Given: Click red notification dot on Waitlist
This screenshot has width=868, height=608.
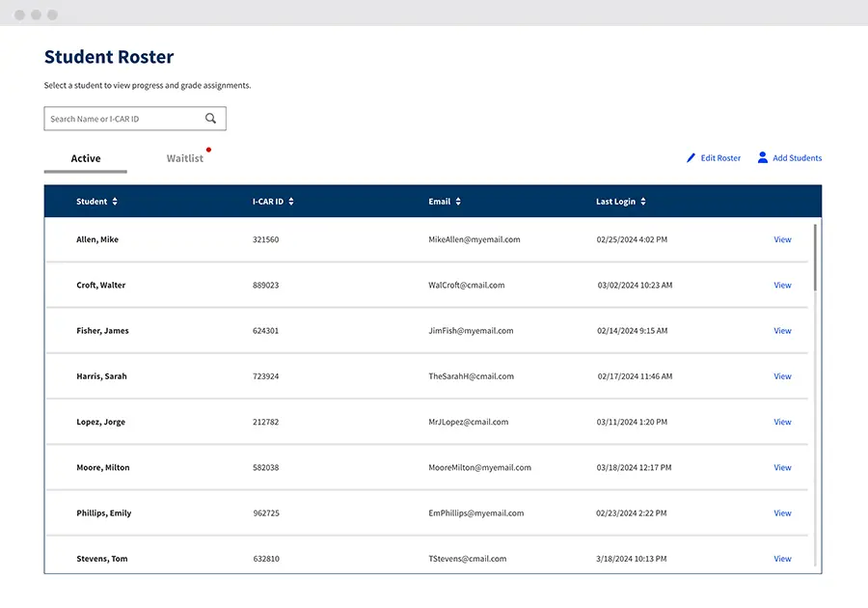Looking at the screenshot, I should coord(208,150).
